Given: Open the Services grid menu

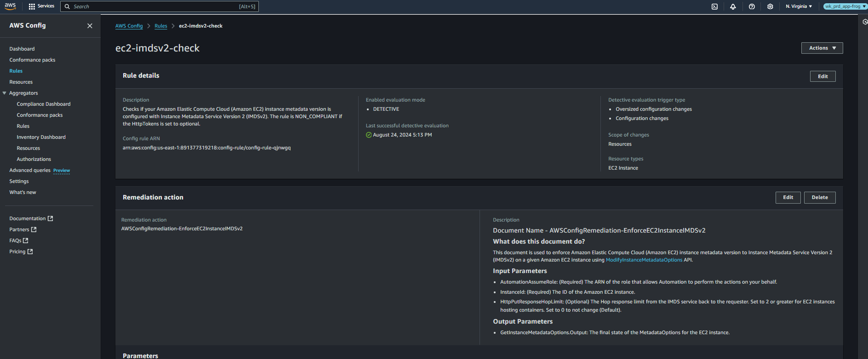Looking at the screenshot, I should click(x=41, y=6).
